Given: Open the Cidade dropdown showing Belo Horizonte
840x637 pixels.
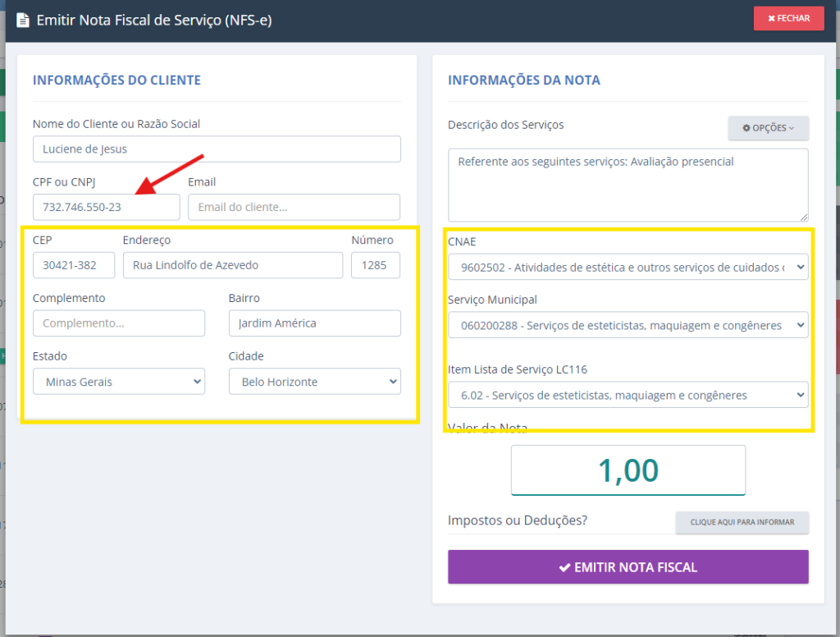Looking at the screenshot, I should 314,381.
